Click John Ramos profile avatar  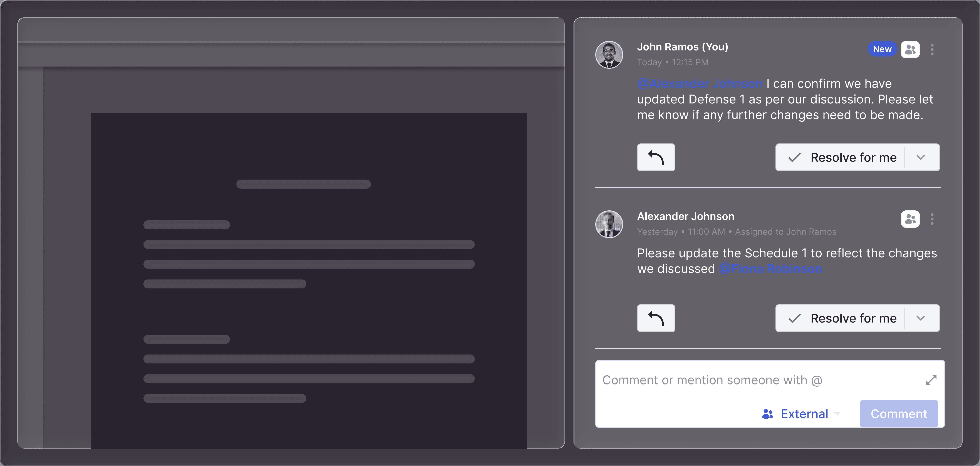tap(609, 55)
